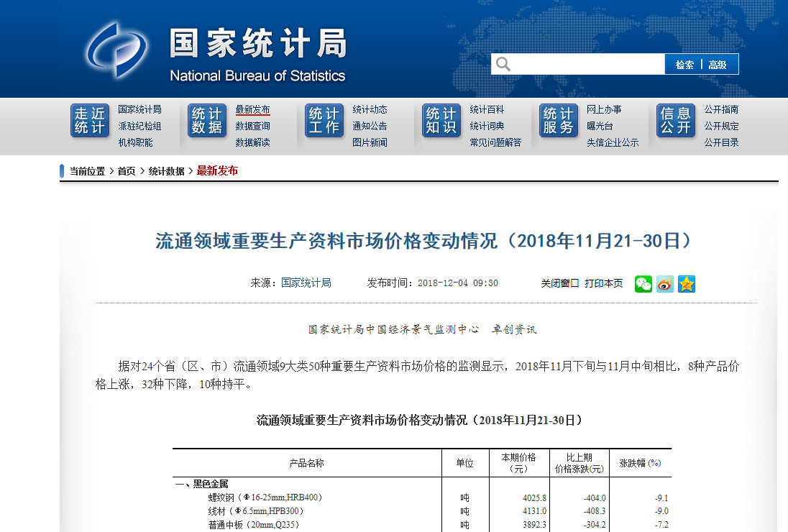Image resolution: width=788 pixels, height=532 pixels.
Task: Click 关闭窗口 link
Action: [x=559, y=283]
